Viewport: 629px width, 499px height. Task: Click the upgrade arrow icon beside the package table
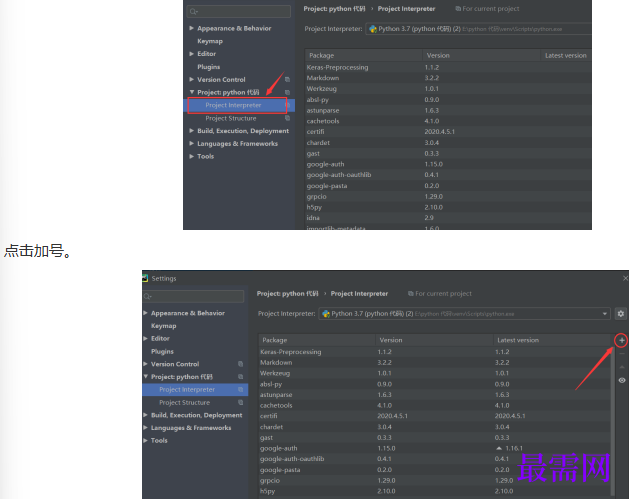click(x=622, y=367)
